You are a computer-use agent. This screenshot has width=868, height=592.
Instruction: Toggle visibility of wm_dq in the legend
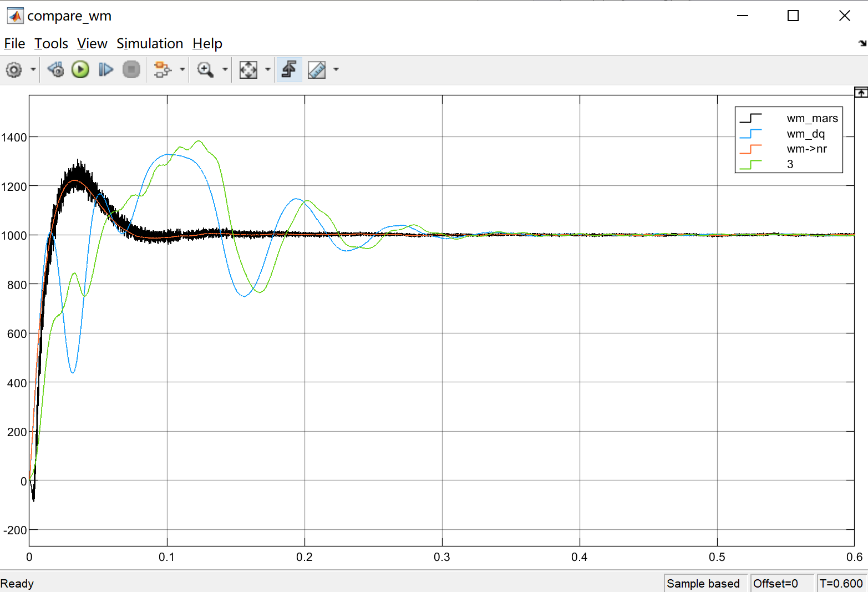click(805, 134)
